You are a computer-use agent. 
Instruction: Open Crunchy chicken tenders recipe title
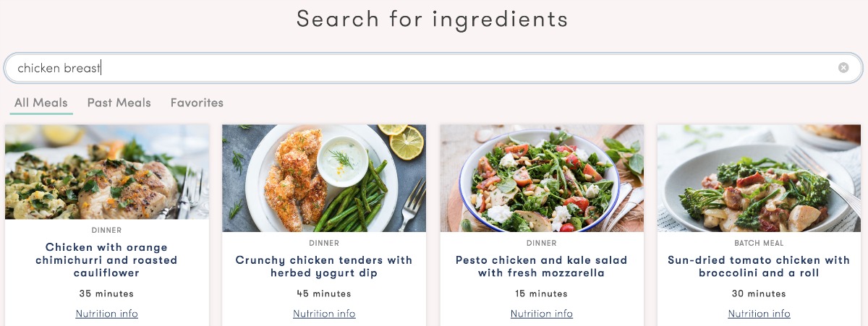[324, 267]
